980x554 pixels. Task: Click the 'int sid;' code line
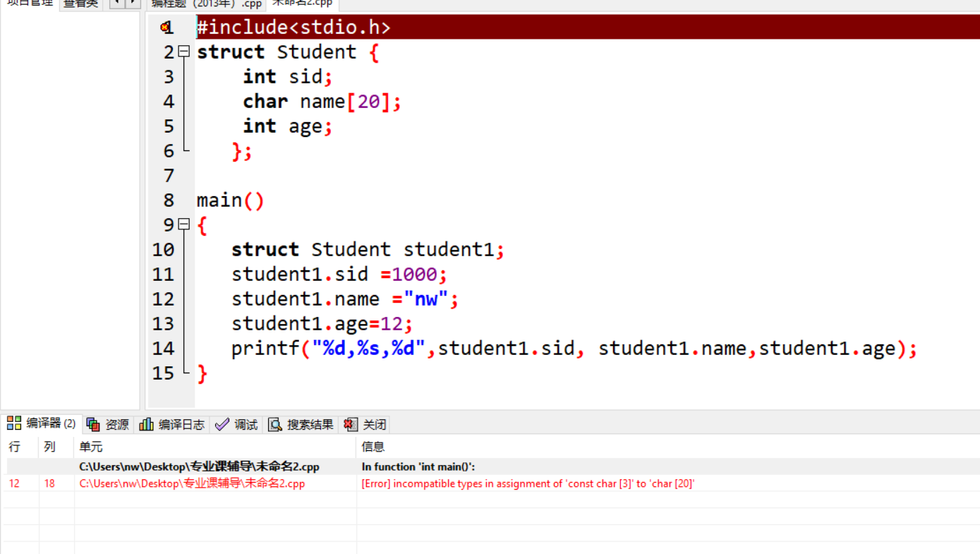coord(288,77)
